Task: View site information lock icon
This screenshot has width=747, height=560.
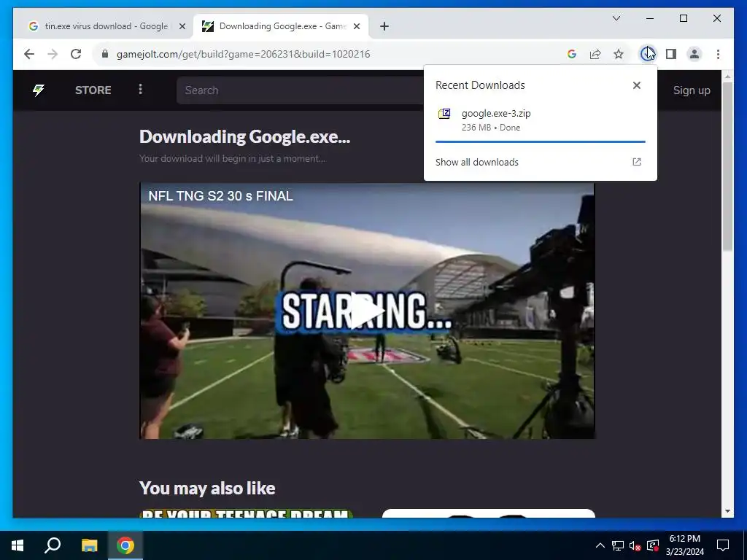Action: 105,54
